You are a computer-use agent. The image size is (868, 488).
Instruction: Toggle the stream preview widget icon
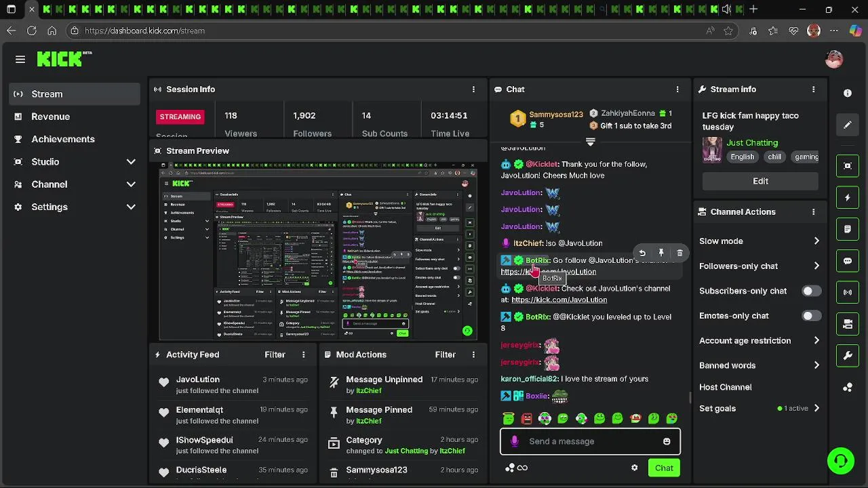(848, 166)
